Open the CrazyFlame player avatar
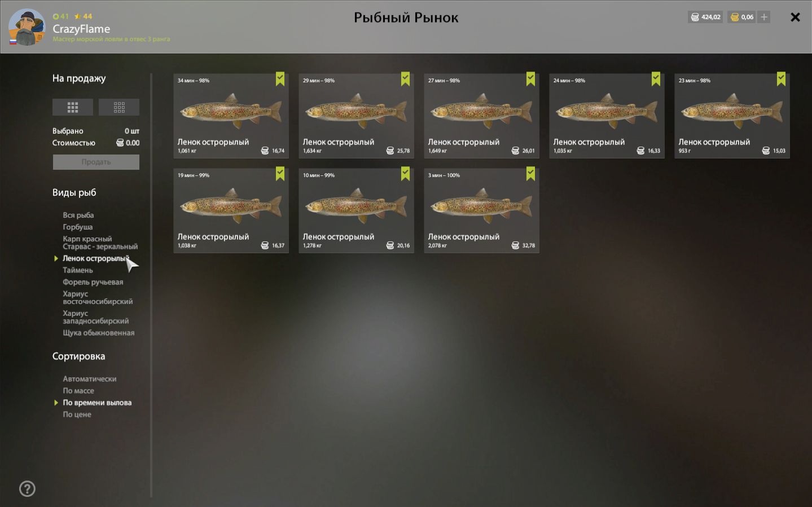This screenshot has height=507, width=812. [x=27, y=27]
